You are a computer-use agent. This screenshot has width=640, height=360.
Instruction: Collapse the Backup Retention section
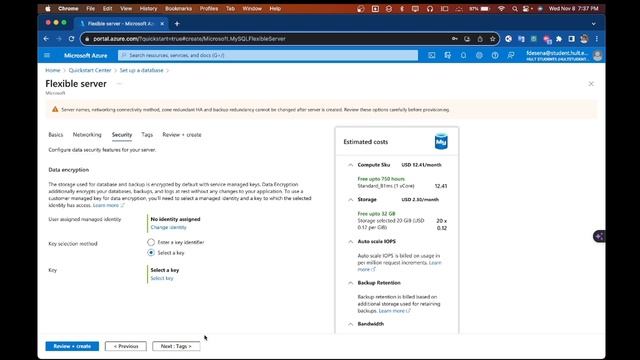click(x=350, y=283)
